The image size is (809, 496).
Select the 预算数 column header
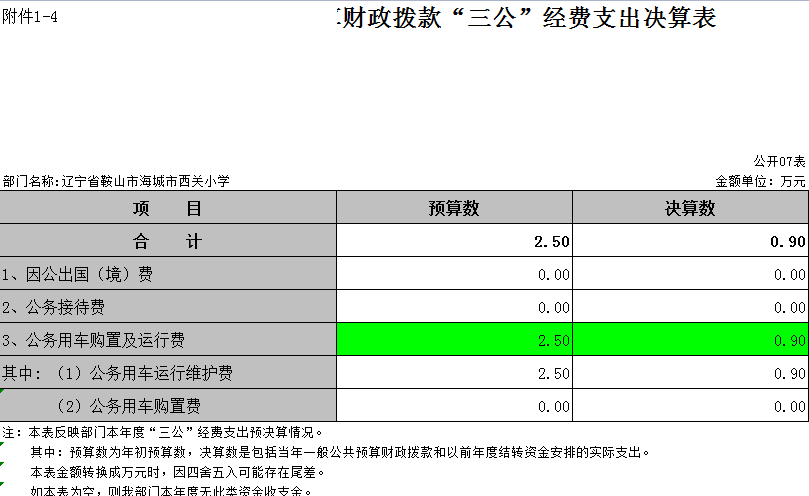[x=454, y=207]
